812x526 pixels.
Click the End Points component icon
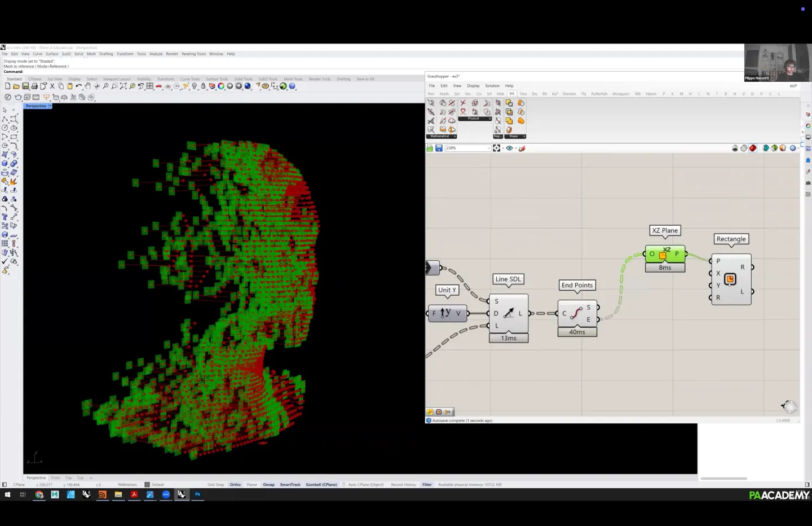[576, 313]
